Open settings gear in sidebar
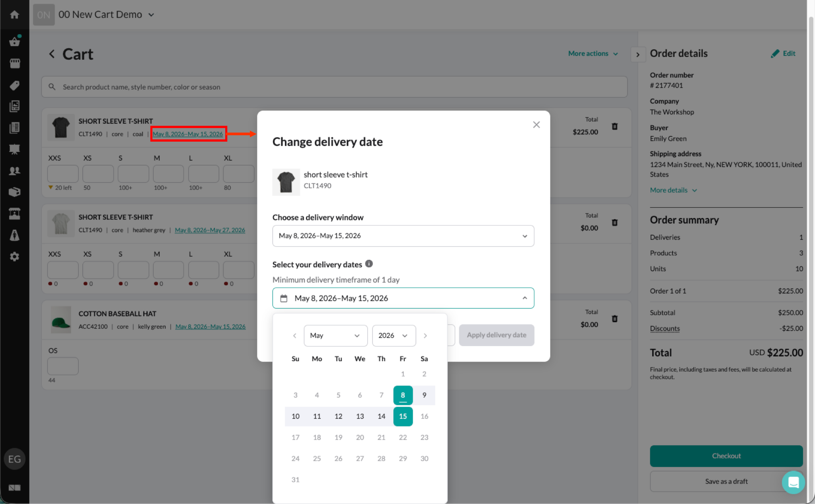 [14, 257]
